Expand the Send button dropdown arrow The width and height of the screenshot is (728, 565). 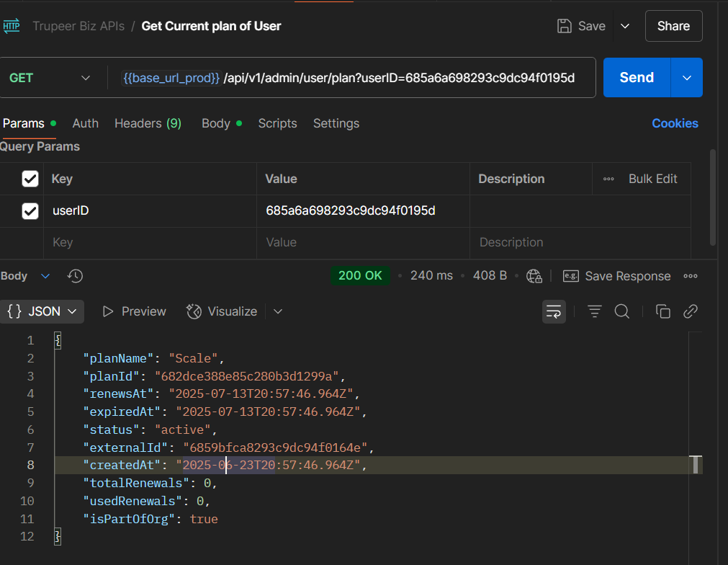(x=687, y=78)
